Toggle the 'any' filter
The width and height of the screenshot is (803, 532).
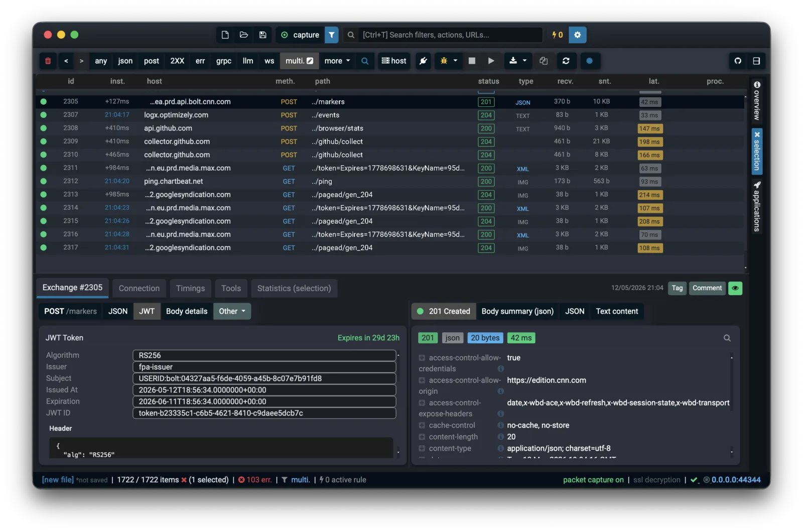101,61
